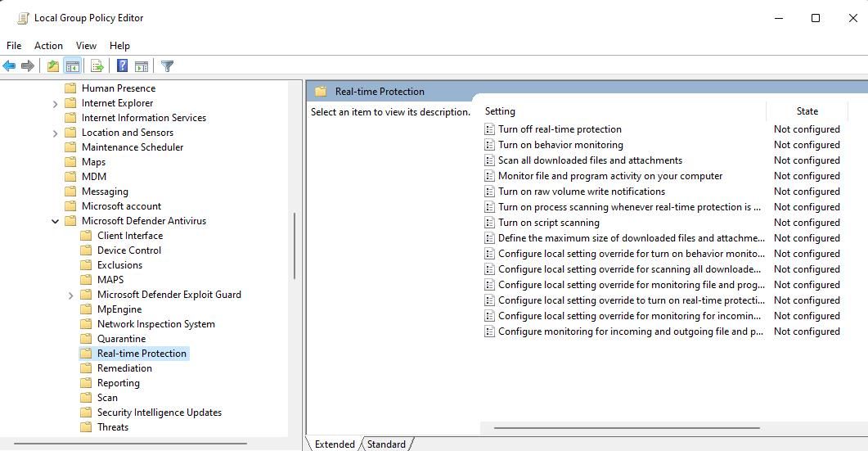Select the Remediation folder
This screenshot has height=451, width=868.
pos(124,368)
